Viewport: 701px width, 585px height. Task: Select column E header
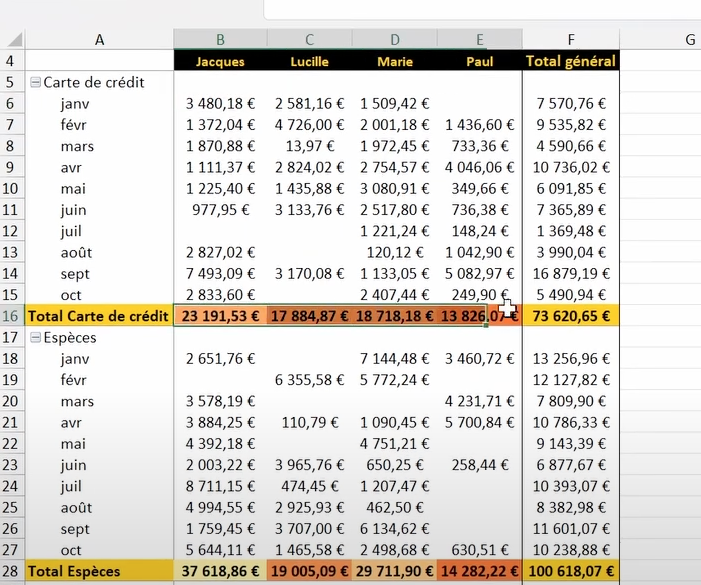[x=480, y=40]
